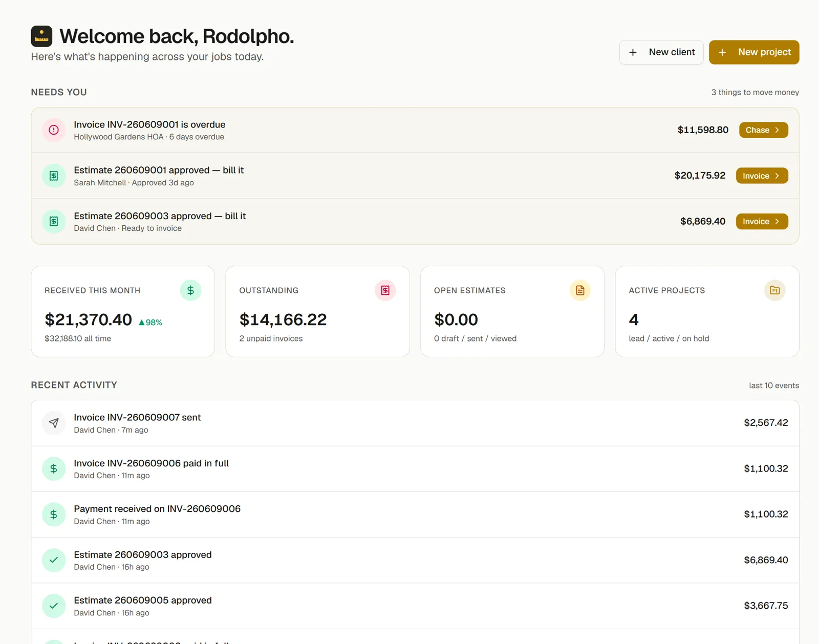The image size is (819, 644).
Task: Click 'lead / active / on hold' text
Action: pos(669,338)
